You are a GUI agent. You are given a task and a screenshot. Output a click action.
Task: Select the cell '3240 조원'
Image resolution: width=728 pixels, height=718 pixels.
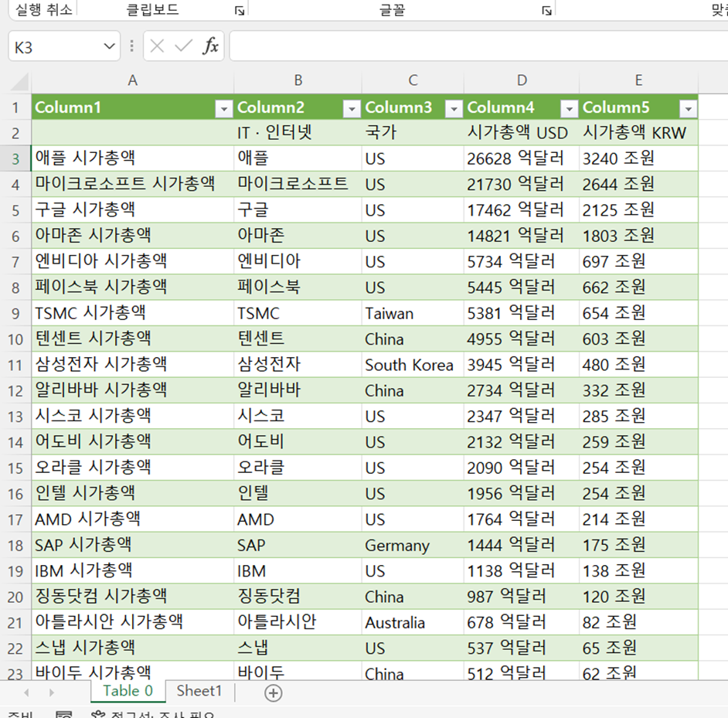click(x=639, y=158)
